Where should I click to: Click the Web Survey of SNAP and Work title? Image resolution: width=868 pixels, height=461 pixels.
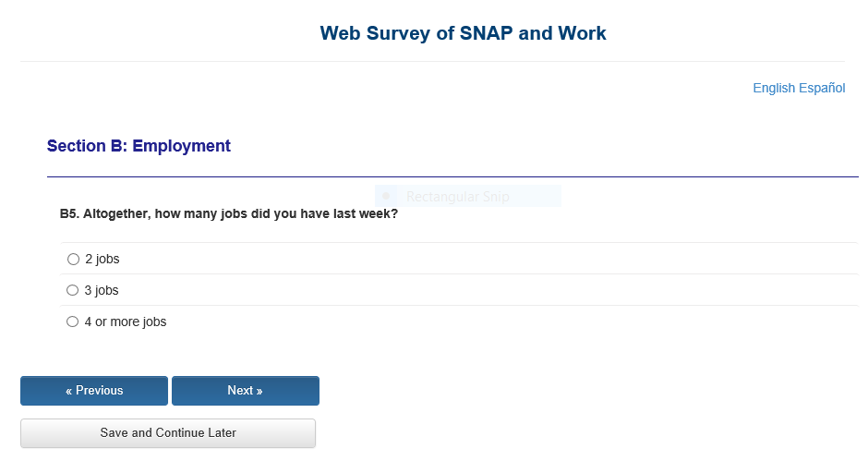[x=463, y=34]
